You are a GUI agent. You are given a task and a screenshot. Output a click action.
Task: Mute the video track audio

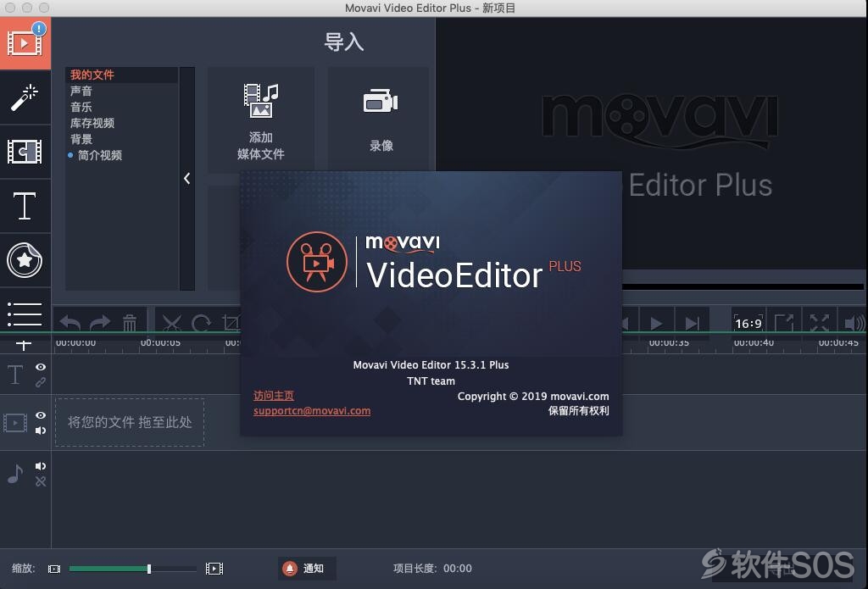pos(41,431)
